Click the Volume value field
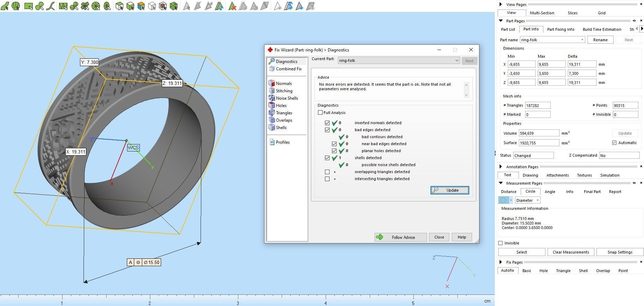Image resolution: width=644 pixels, height=306 pixels. 539,133
